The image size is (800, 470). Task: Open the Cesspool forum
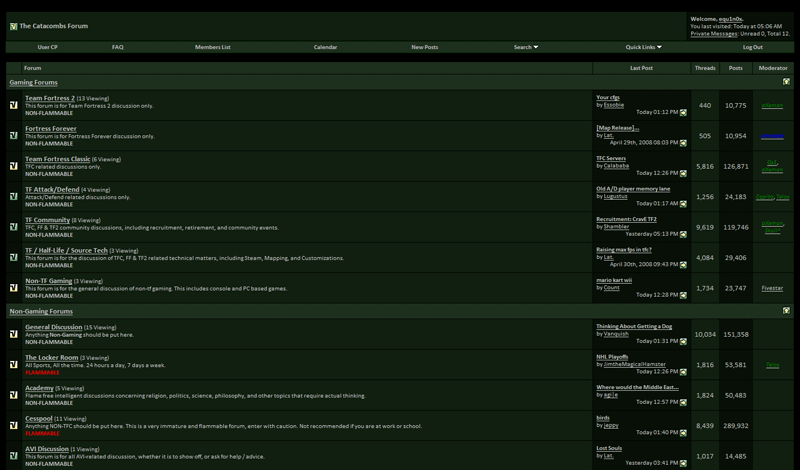[x=39, y=418]
